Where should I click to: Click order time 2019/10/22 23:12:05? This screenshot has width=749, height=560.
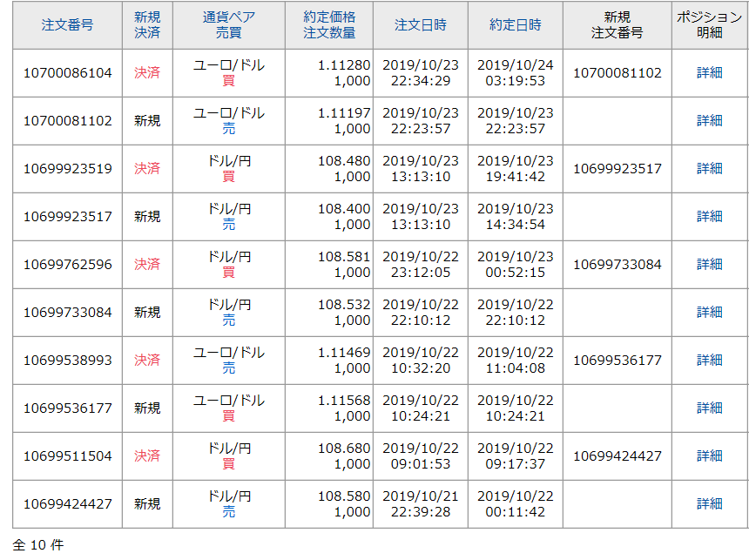point(421,264)
